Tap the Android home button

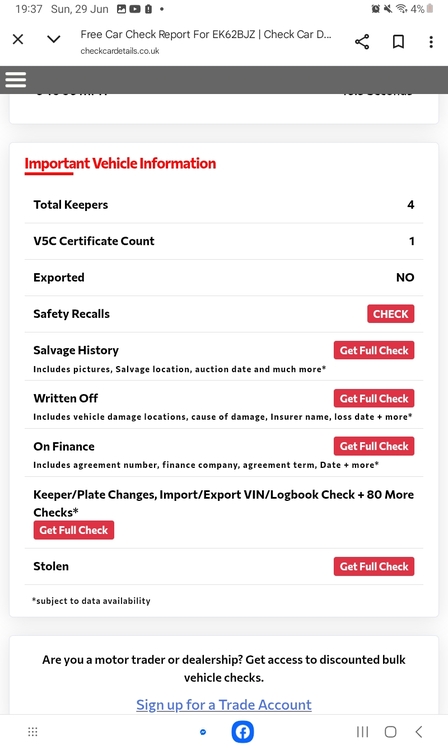[x=391, y=732]
